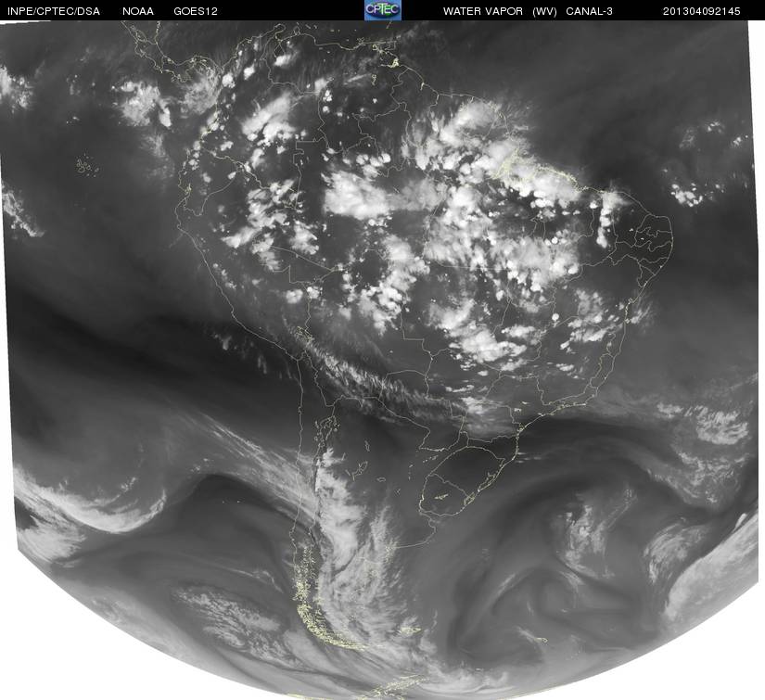Viewport: 765px width, 700px height.
Task: Click the (WV) abbreviation text
Action: (544, 11)
